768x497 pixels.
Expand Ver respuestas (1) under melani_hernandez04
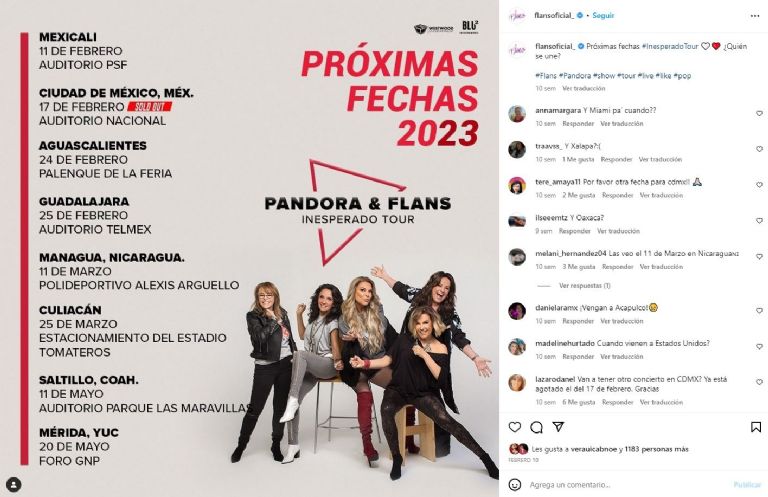[x=585, y=285]
